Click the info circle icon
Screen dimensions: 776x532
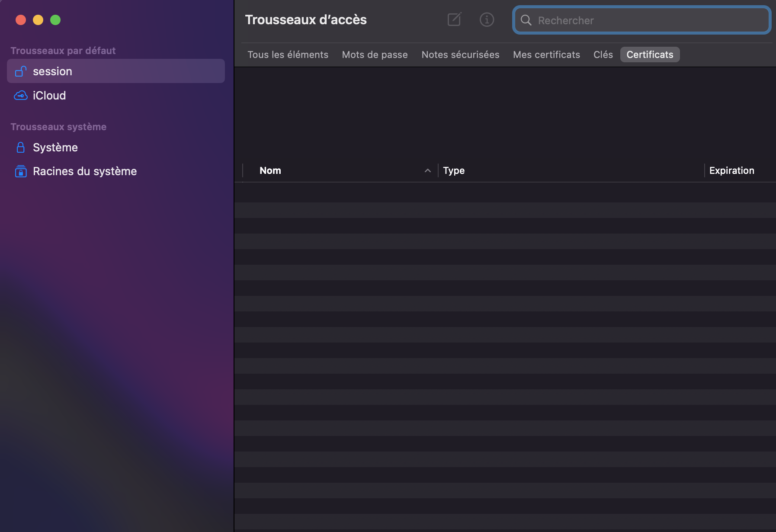487,19
